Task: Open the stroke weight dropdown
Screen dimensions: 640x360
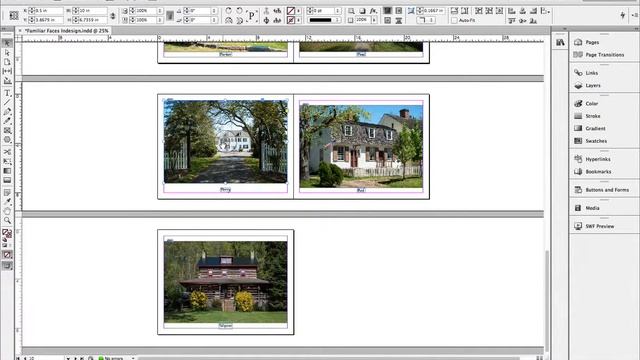Action: click(338, 11)
